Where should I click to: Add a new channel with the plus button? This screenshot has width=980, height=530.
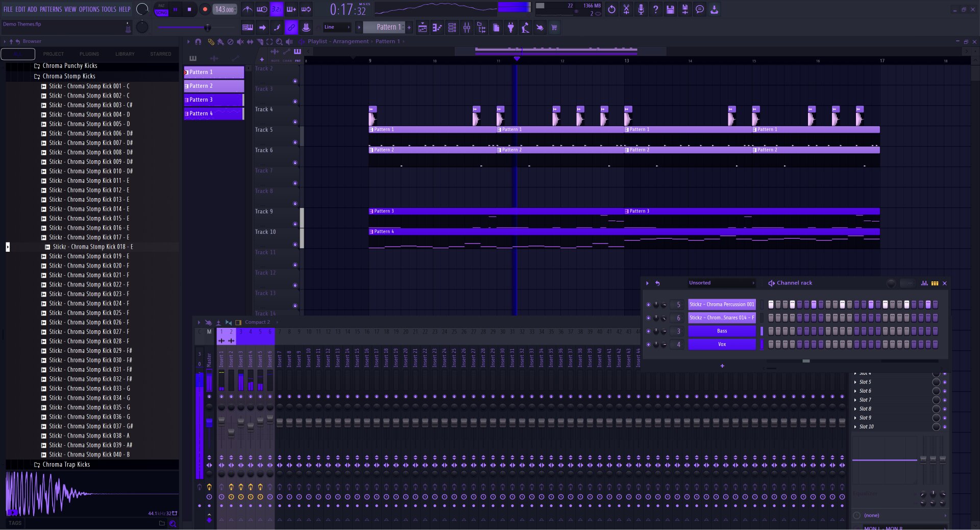[722, 366]
